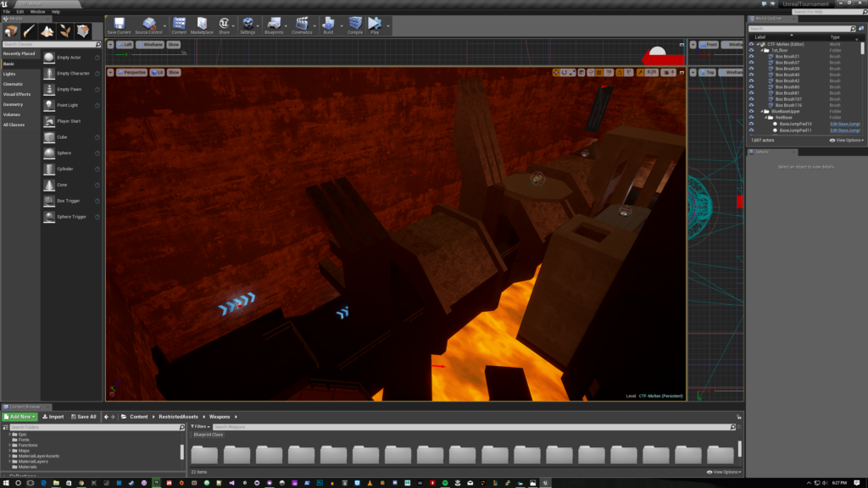
Task: Click the Import button
Action: click(53, 417)
